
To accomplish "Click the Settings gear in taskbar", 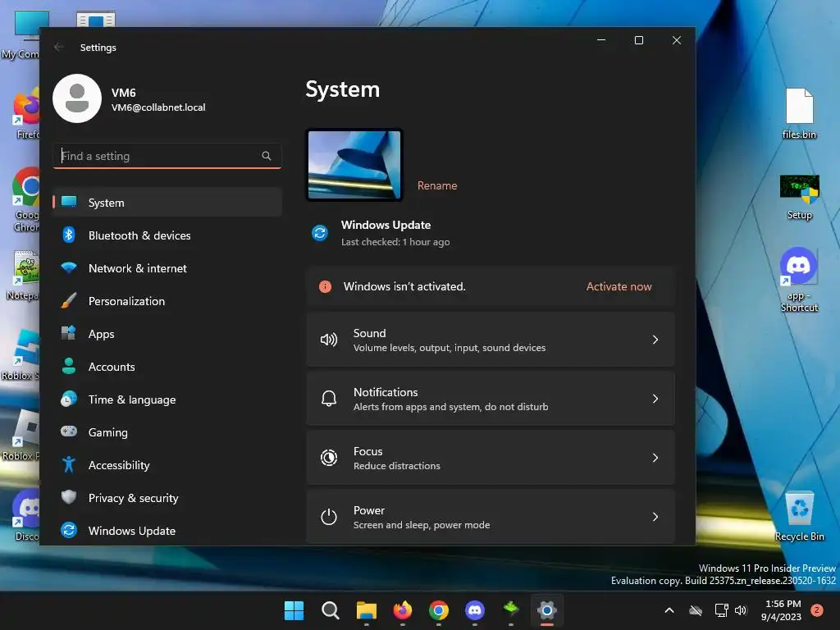I will 546,610.
